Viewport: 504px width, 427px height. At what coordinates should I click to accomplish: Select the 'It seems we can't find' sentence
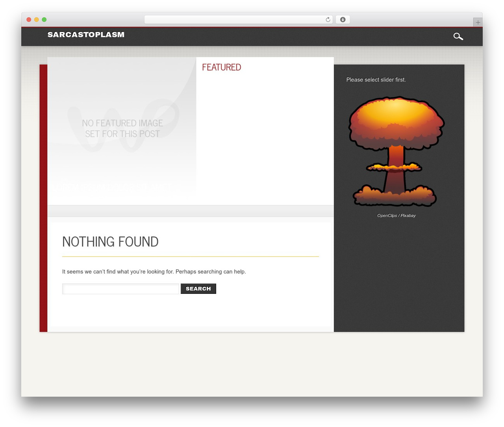154,272
